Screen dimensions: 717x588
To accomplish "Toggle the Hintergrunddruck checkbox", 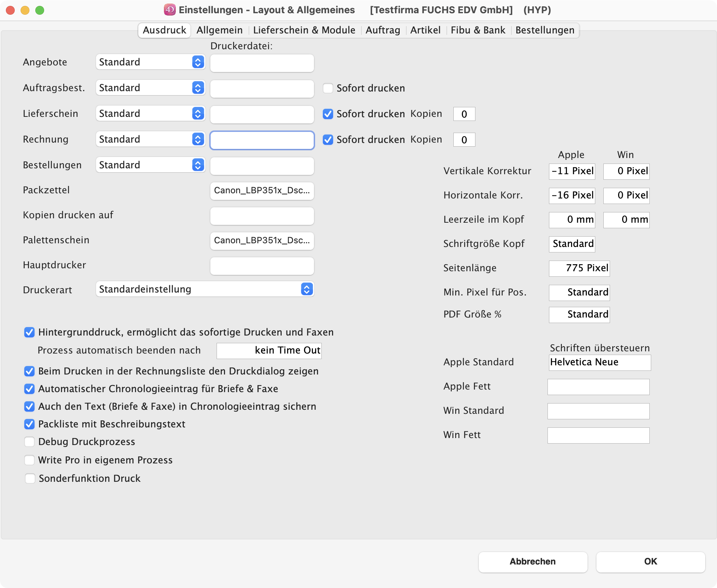I will [x=29, y=332].
